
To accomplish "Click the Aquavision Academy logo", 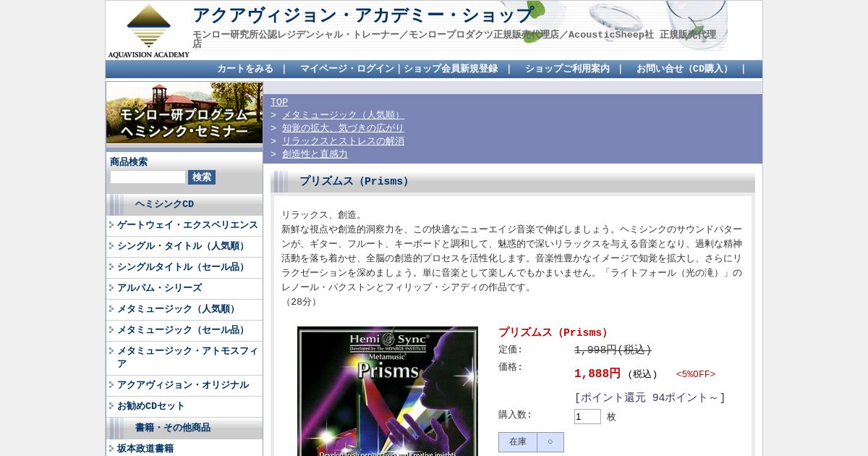I will coord(148,30).
